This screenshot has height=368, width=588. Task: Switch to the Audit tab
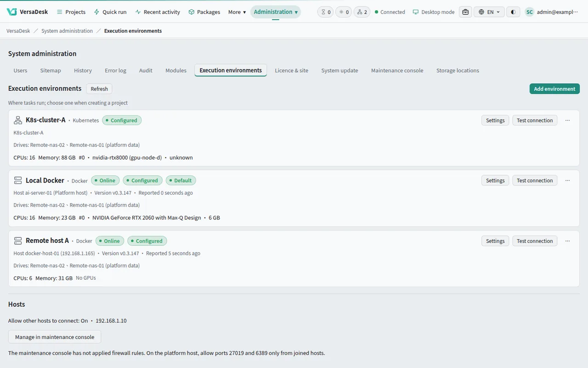click(146, 70)
